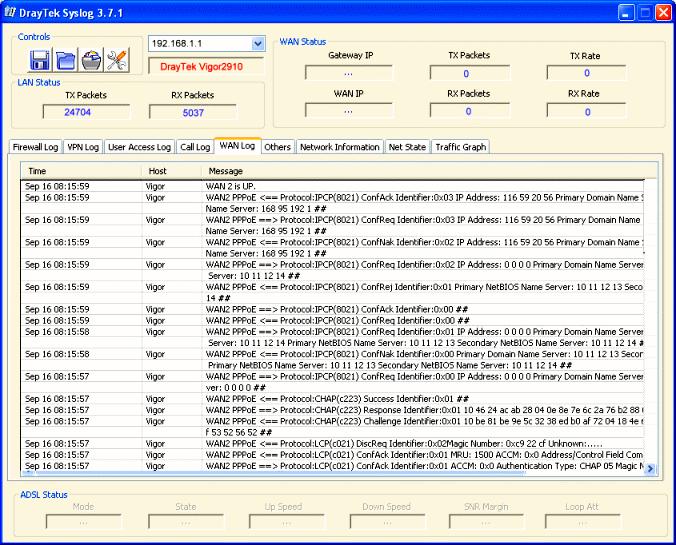Screen dimensions: 676x545
Task: Open settings with wrench-screwdriver icon
Action: 117,60
